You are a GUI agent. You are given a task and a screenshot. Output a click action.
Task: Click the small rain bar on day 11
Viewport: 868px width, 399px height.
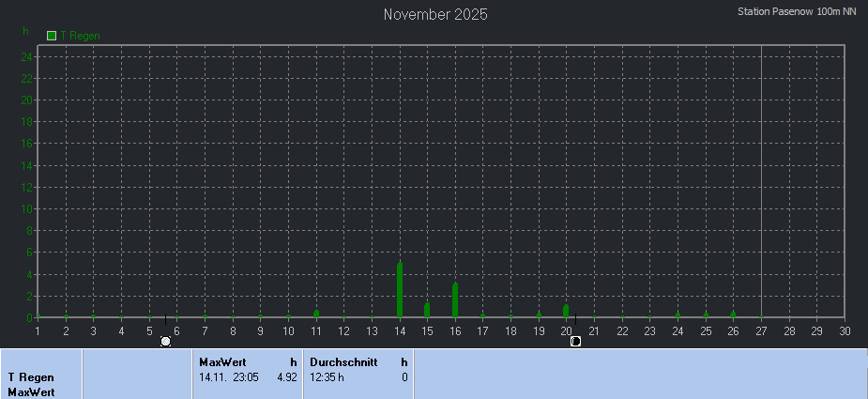coord(316,314)
